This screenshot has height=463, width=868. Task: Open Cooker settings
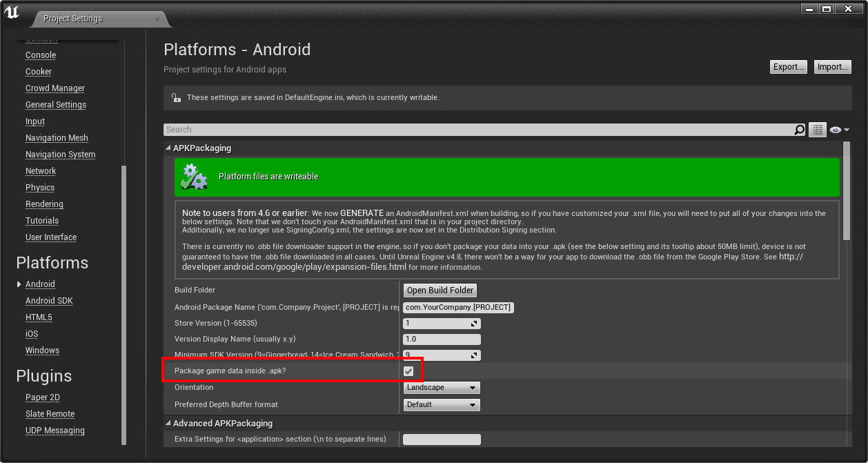tap(39, 72)
